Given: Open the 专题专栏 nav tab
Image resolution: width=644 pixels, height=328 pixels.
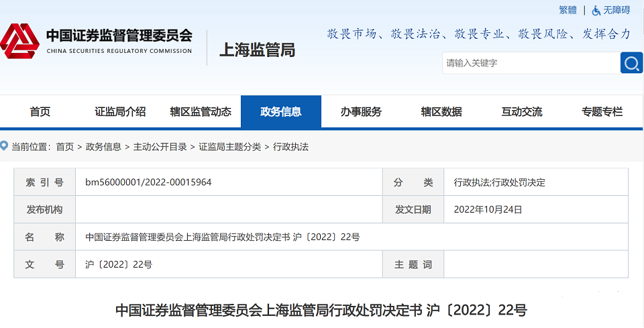Looking at the screenshot, I should coord(602,111).
